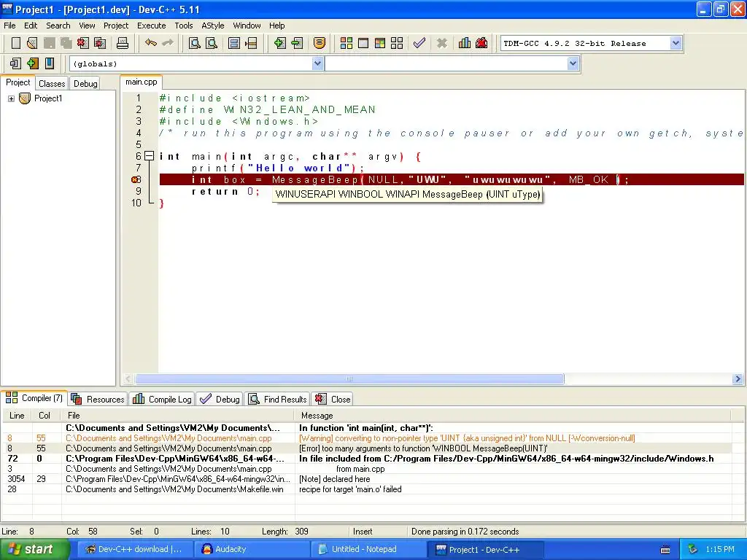Click the Compile and Run toolbar icon

pyautogui.click(x=379, y=43)
